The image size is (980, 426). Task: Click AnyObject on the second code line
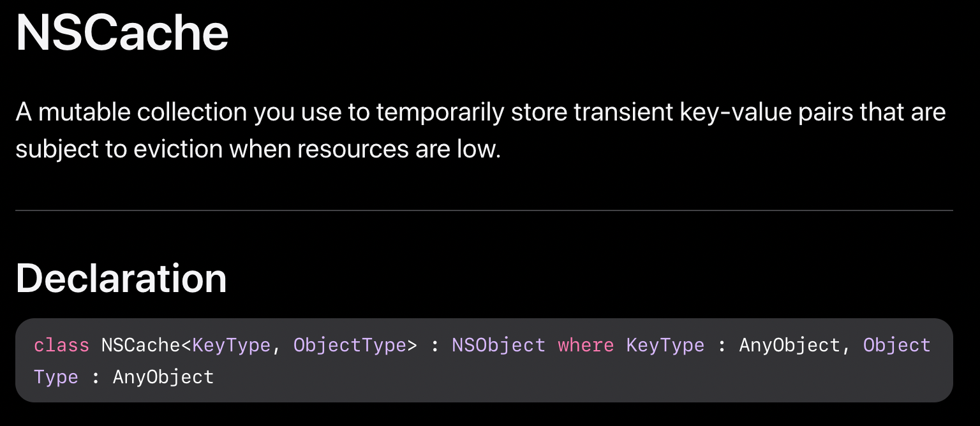pos(163,377)
